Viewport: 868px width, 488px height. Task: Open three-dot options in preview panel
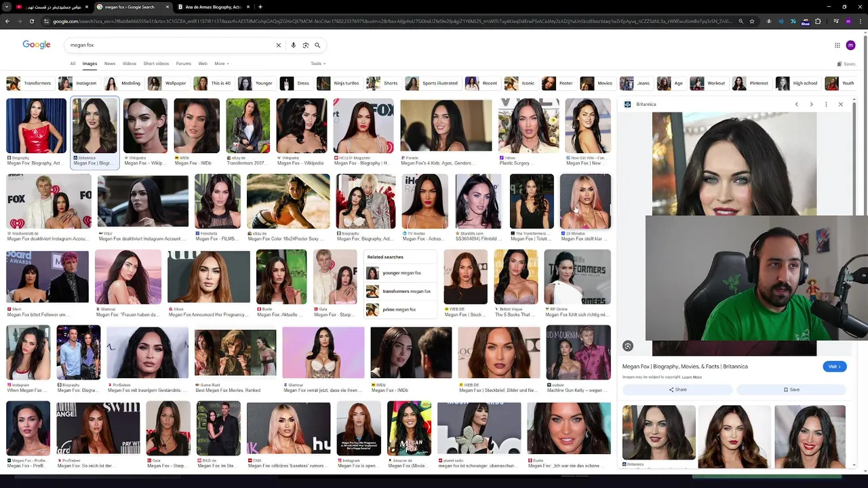[826, 104]
